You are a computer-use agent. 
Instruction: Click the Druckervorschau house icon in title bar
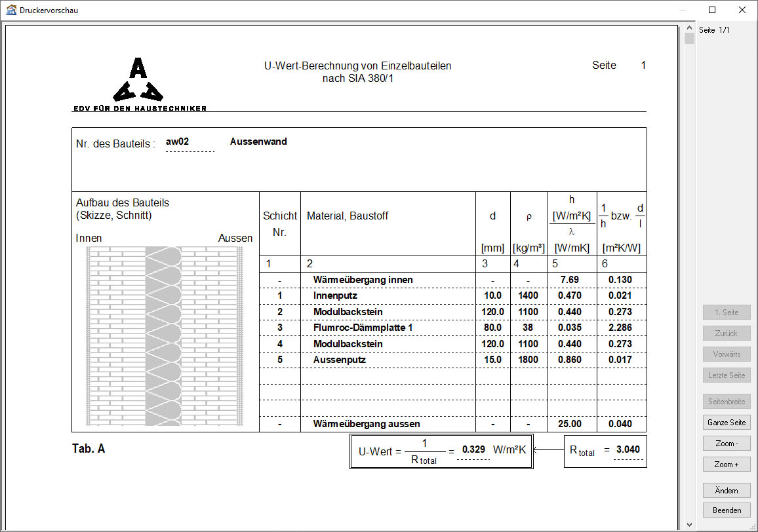10,10
